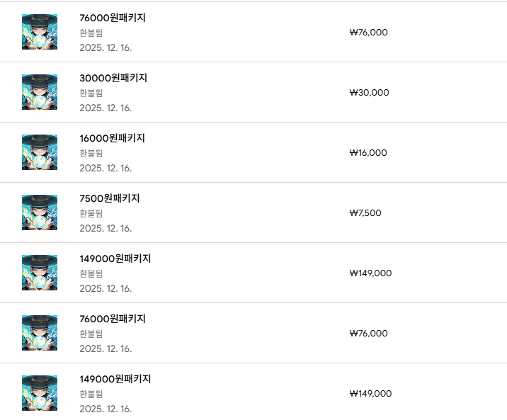The width and height of the screenshot is (507, 420).
Task: Click the lower 76000원패키지 thumbnail image
Action: [x=40, y=333]
